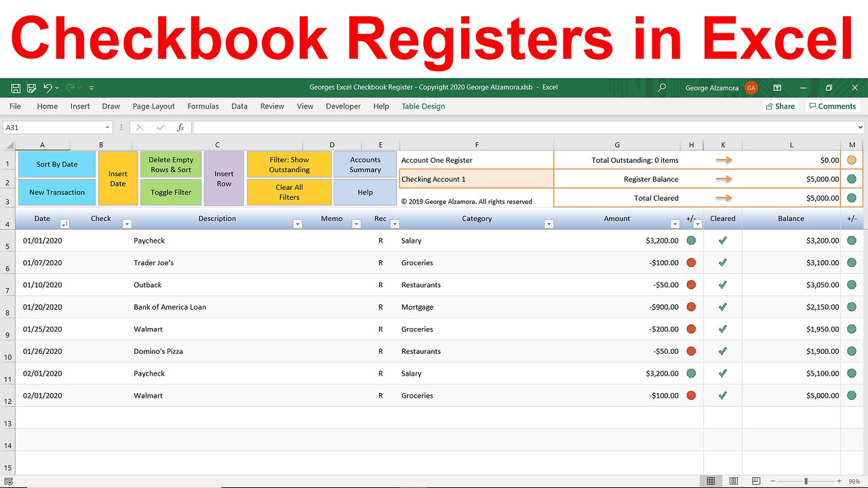Open the Description column filter dropdown
Screen dimensions: 868x488
click(297, 224)
